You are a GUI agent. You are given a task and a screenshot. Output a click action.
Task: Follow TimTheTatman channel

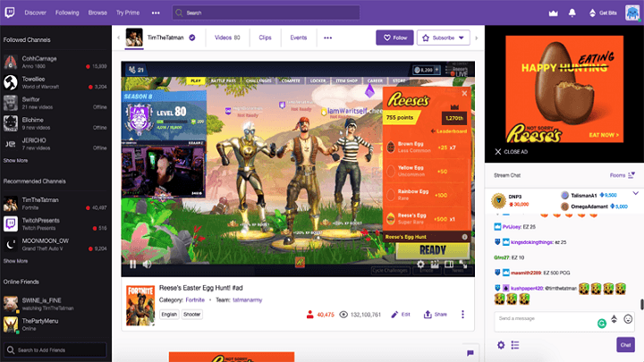tap(394, 38)
